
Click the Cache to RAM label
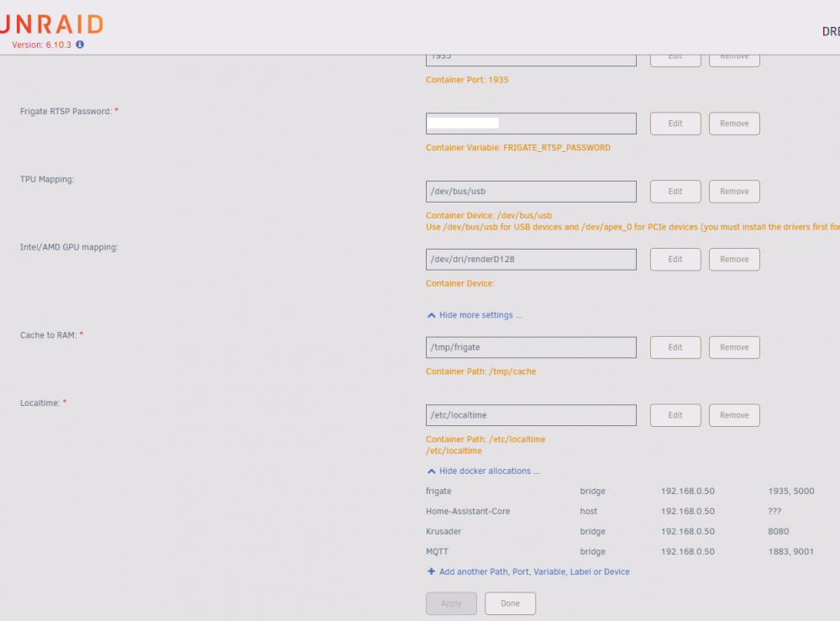click(x=48, y=335)
